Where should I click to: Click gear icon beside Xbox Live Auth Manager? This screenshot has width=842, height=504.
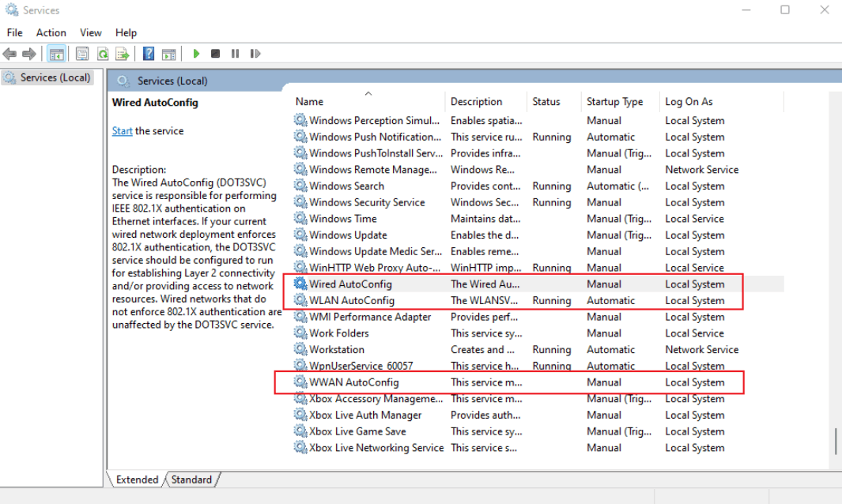(300, 415)
